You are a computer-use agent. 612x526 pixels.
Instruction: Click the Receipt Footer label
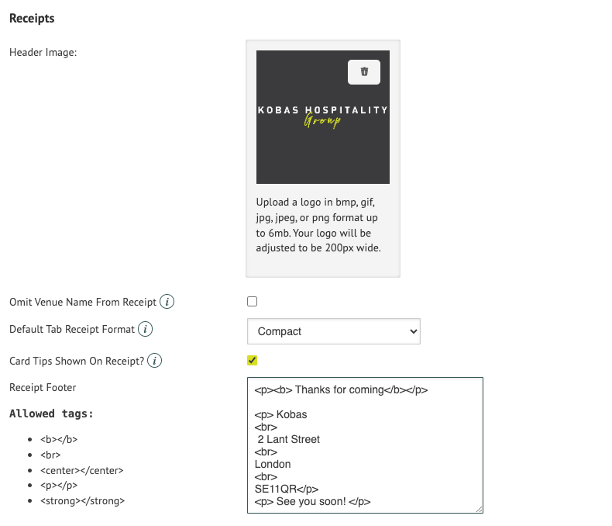[43, 387]
